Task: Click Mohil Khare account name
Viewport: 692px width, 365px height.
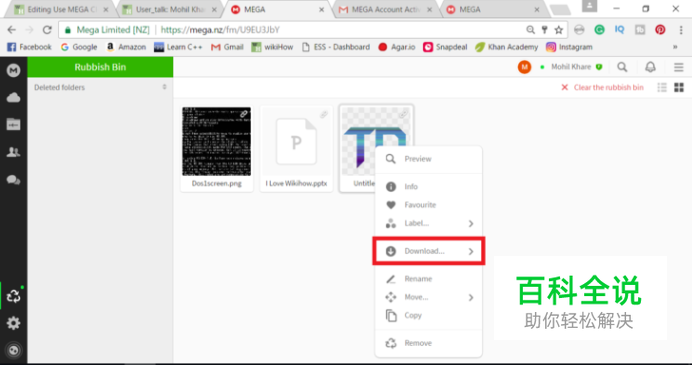Action: tap(571, 67)
